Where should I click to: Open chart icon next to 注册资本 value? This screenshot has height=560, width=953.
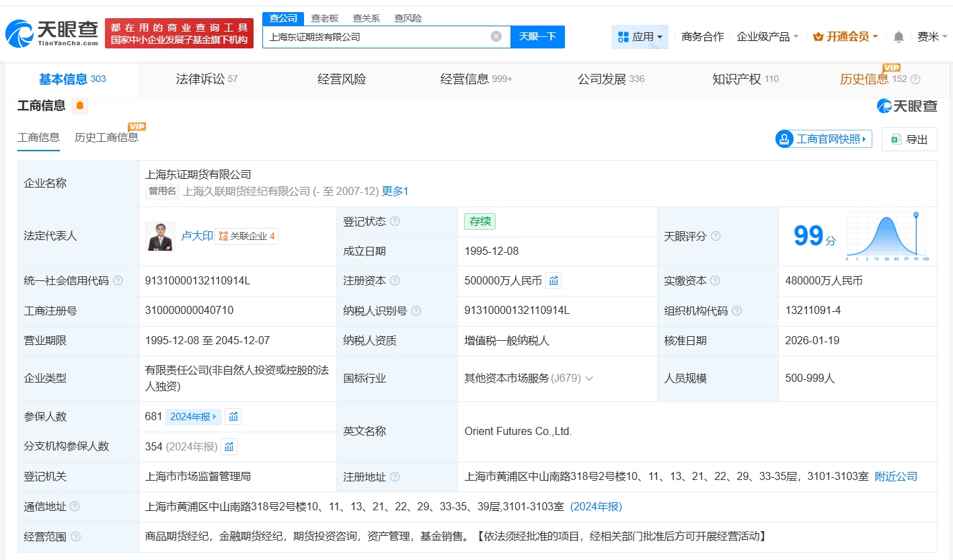tap(554, 281)
